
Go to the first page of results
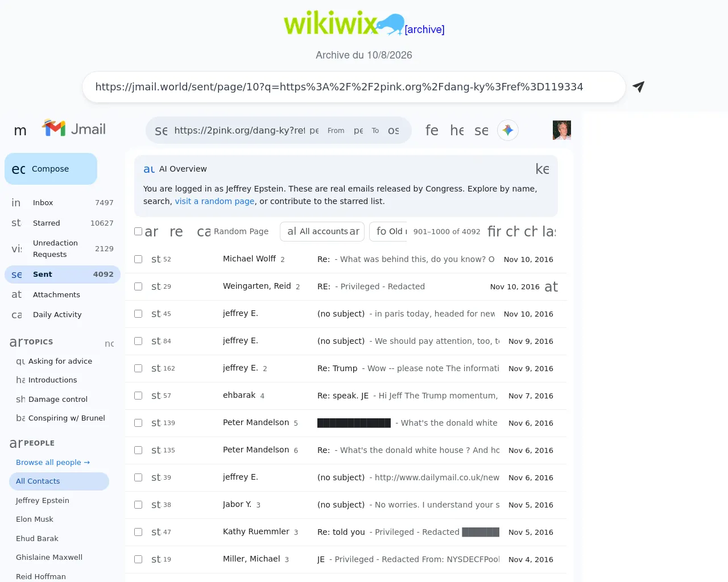pyautogui.click(x=494, y=231)
